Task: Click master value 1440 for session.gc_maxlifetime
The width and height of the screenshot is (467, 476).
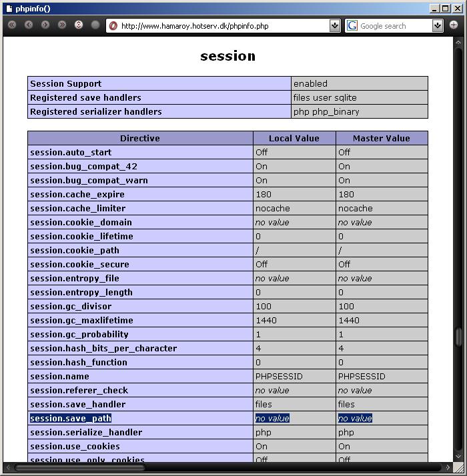Action: click(x=349, y=320)
